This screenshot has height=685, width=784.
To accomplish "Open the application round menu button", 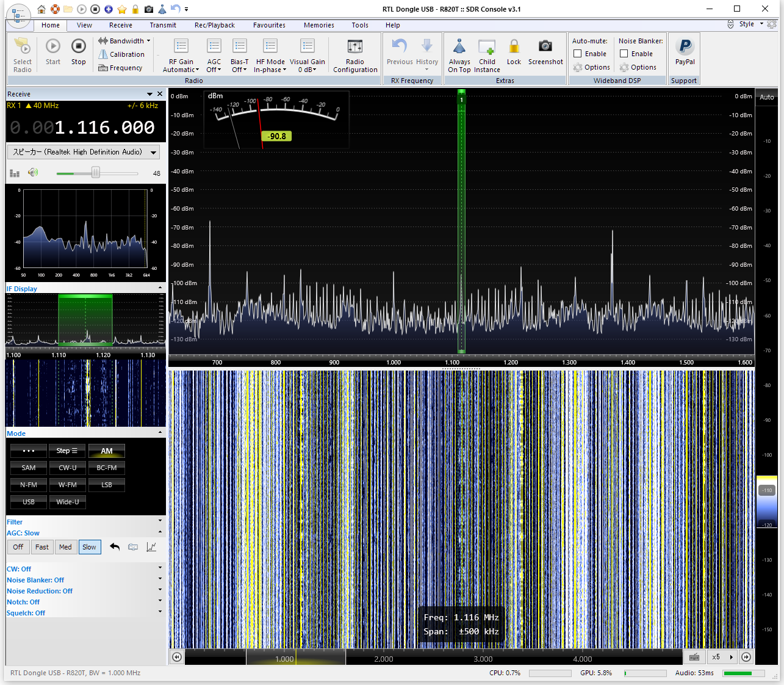I will coord(18,15).
